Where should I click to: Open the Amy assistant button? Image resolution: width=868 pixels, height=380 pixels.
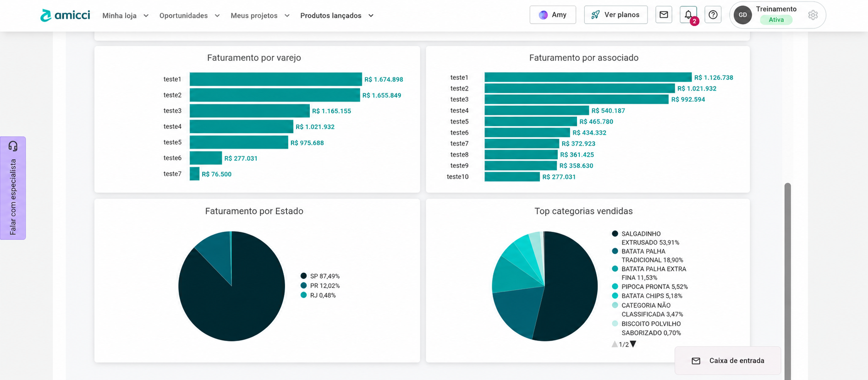[553, 15]
